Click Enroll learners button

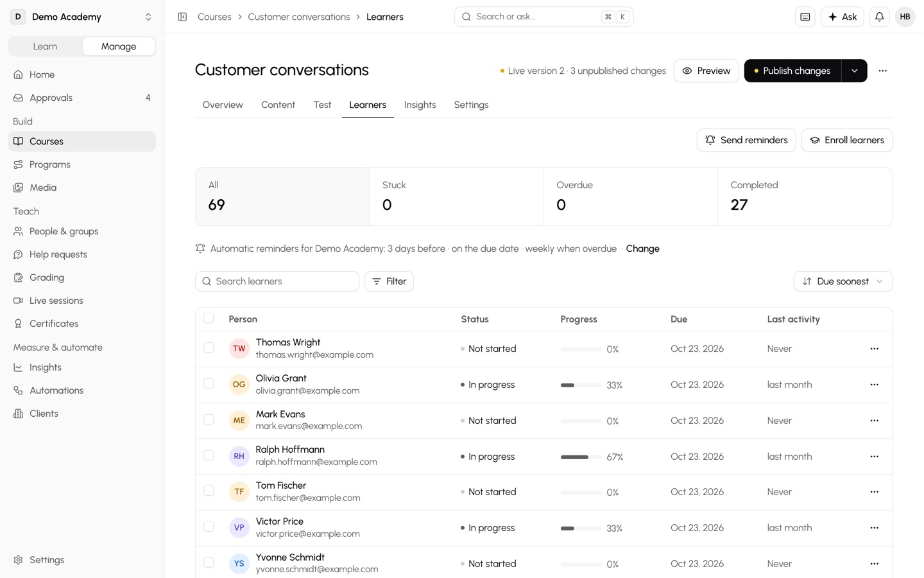pyautogui.click(x=846, y=140)
